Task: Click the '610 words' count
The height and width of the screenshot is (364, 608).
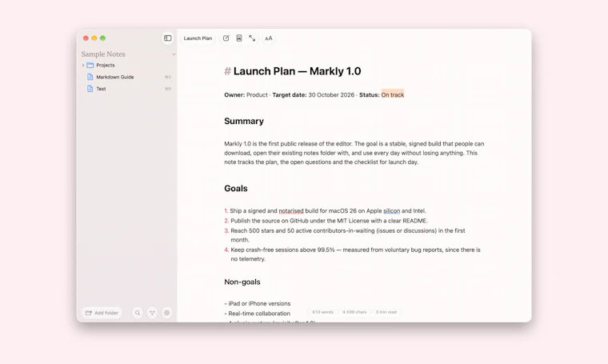Action: pyautogui.click(x=322, y=312)
